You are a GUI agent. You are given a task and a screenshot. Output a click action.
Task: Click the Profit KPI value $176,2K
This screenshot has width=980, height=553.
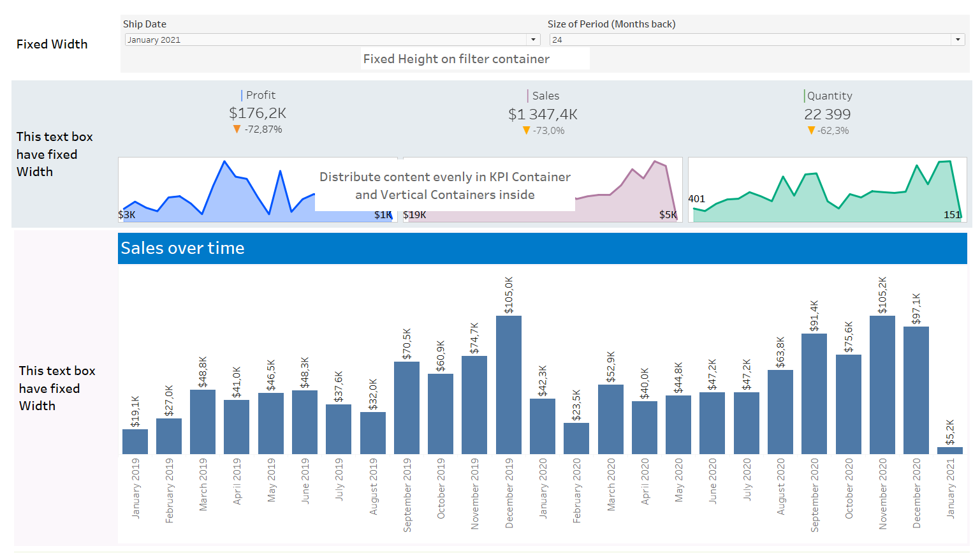tap(258, 114)
